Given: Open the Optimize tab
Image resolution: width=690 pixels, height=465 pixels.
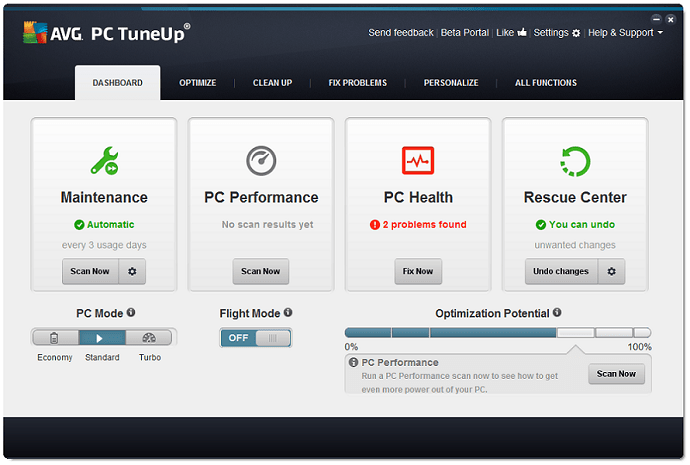Looking at the screenshot, I should [x=198, y=83].
